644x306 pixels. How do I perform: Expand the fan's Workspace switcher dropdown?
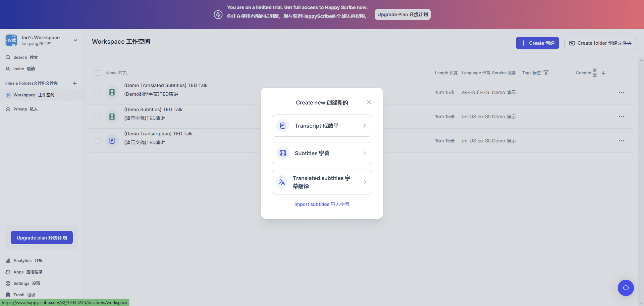tap(75, 40)
